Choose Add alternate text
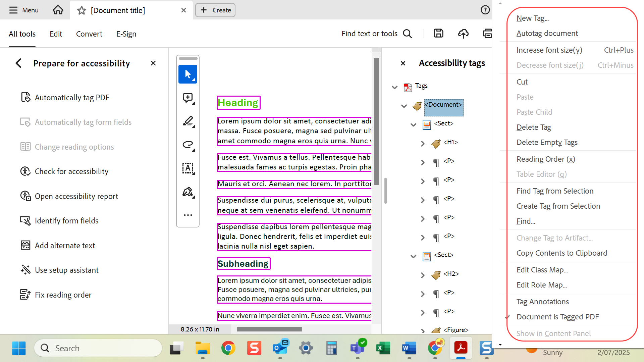644x362 pixels. [x=58, y=246]
